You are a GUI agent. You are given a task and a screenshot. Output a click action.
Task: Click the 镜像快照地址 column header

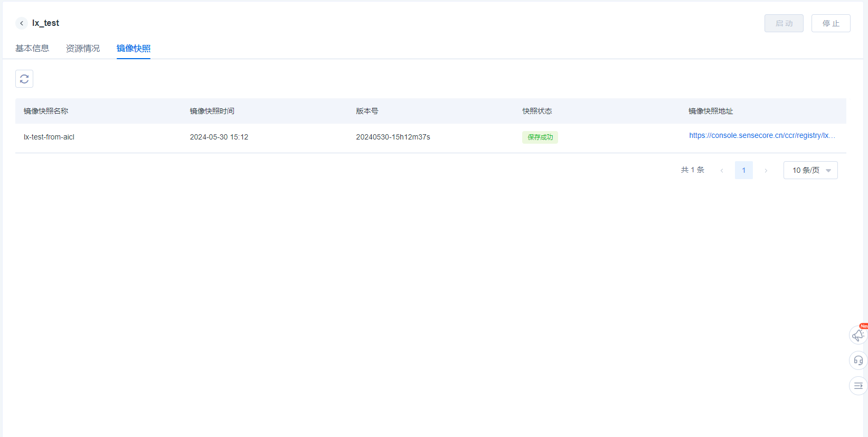coord(711,111)
